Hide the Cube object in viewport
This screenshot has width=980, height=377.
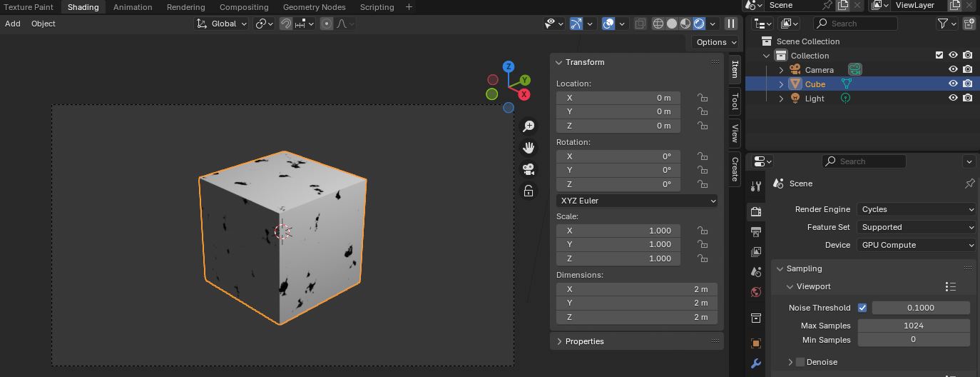click(953, 84)
